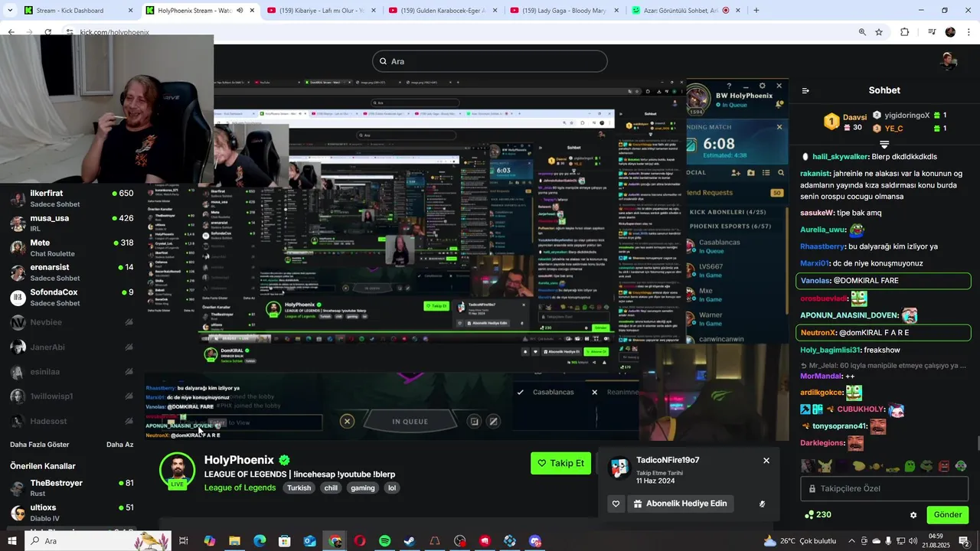
Task: Insert the red angry face emote
Action: pos(944,465)
